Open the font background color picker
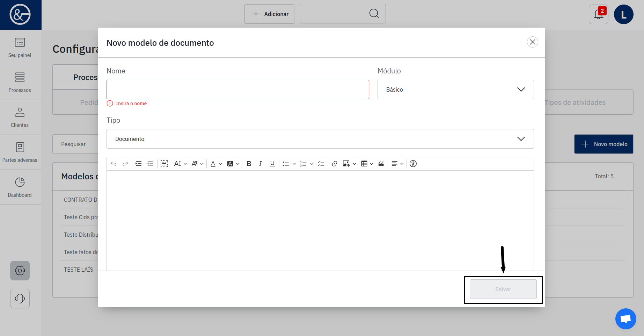The width and height of the screenshot is (644, 336). (x=233, y=164)
